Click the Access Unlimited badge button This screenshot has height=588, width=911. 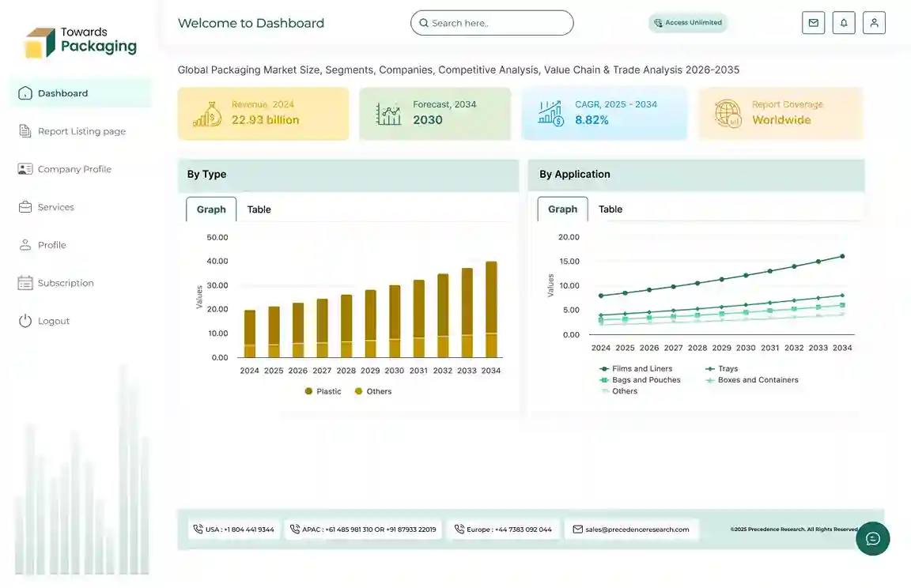(687, 23)
